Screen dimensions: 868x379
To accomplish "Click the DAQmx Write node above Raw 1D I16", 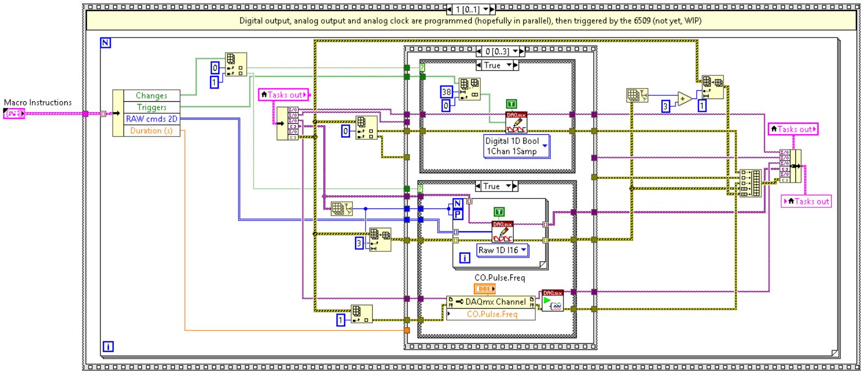I will [x=502, y=232].
